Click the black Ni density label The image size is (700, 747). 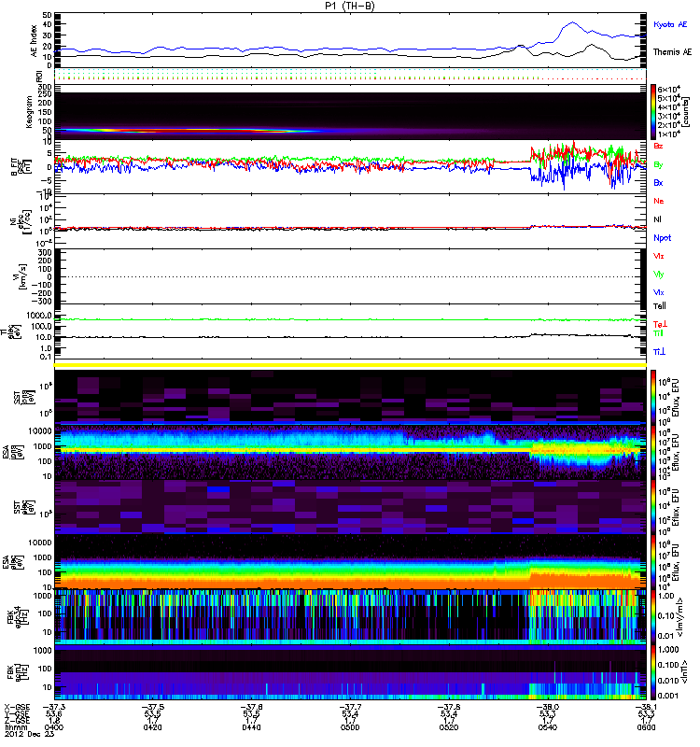[x=657, y=219]
